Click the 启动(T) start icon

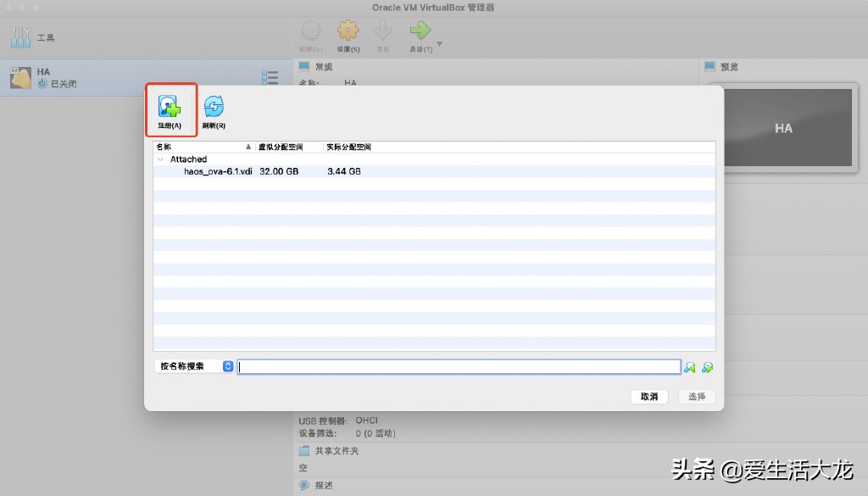coord(419,33)
